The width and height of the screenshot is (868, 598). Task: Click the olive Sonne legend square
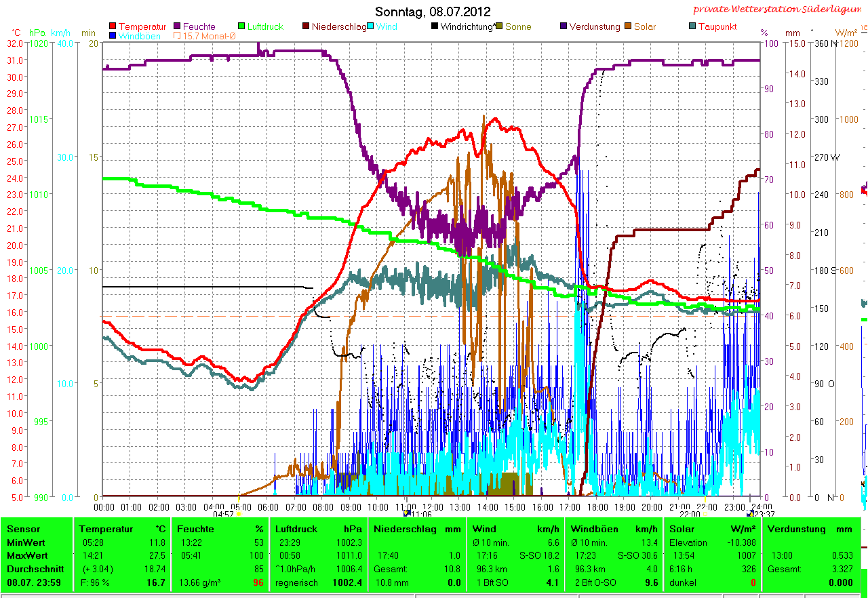tap(498, 27)
